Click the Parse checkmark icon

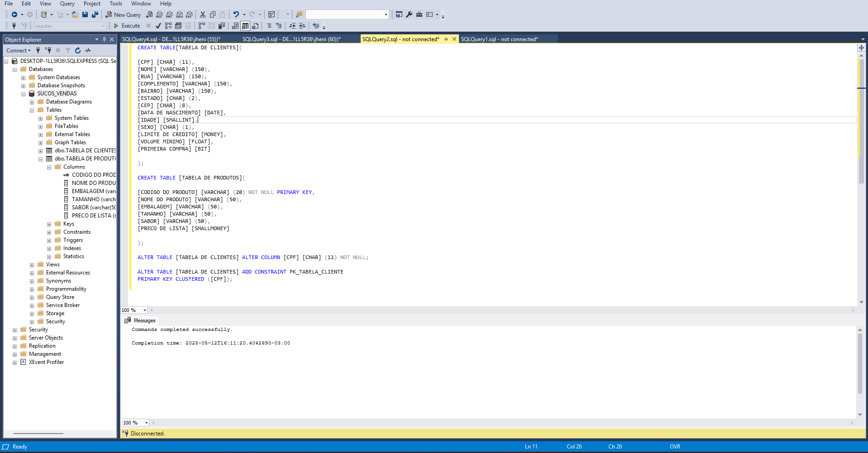tap(158, 26)
